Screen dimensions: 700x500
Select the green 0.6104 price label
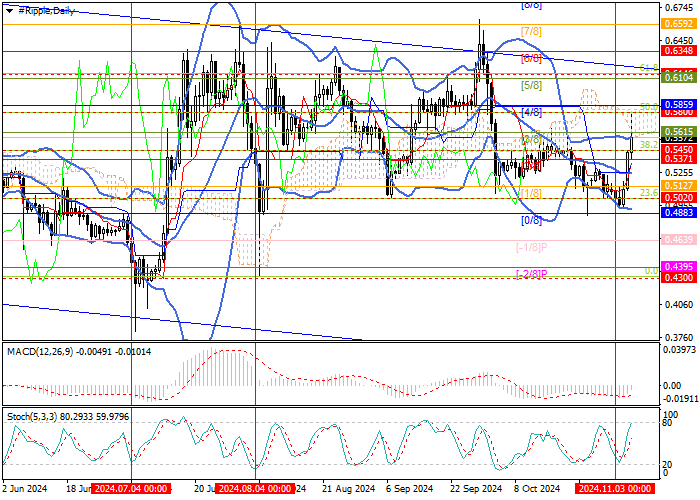tap(679, 78)
